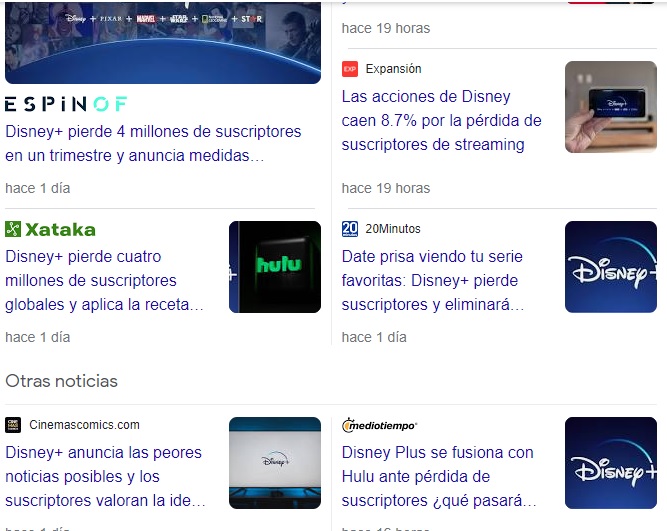Image resolution: width=667 pixels, height=531 pixels.
Task: Open Disney+ thumbnail beside Mediotiempo article
Action: click(x=611, y=463)
